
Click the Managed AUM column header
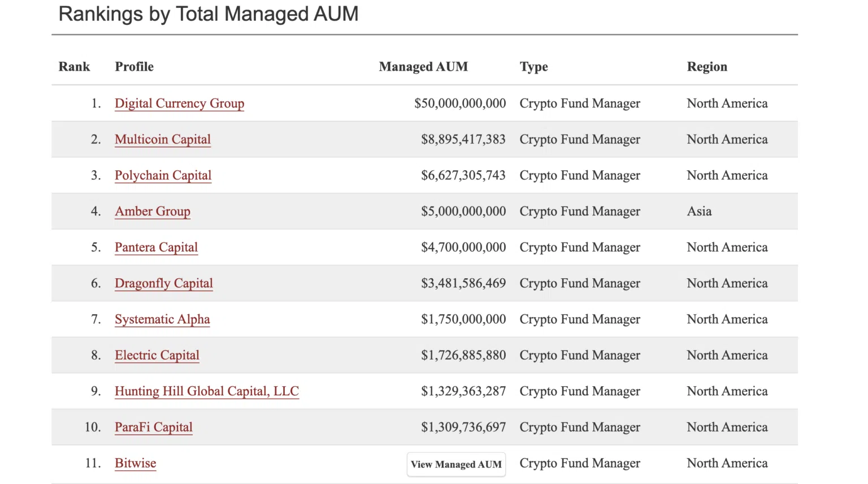point(423,67)
